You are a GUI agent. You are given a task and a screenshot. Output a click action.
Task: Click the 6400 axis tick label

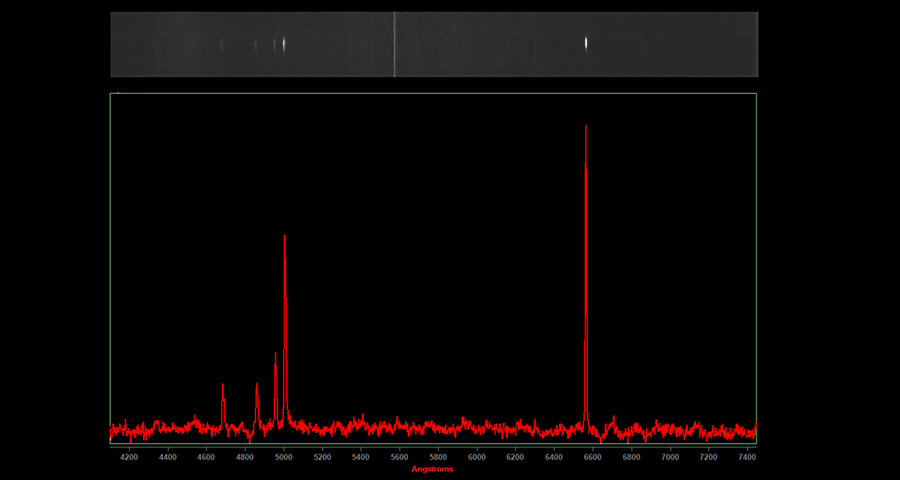(x=554, y=457)
